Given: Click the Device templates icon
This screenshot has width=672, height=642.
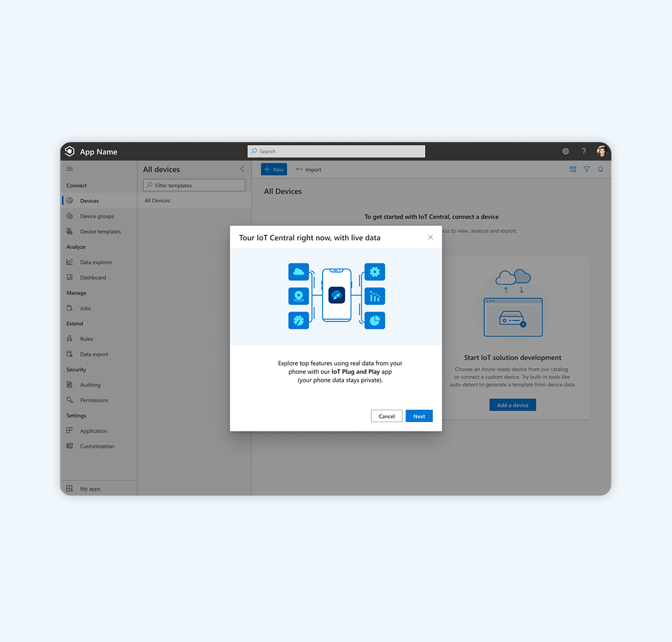Looking at the screenshot, I should [70, 232].
